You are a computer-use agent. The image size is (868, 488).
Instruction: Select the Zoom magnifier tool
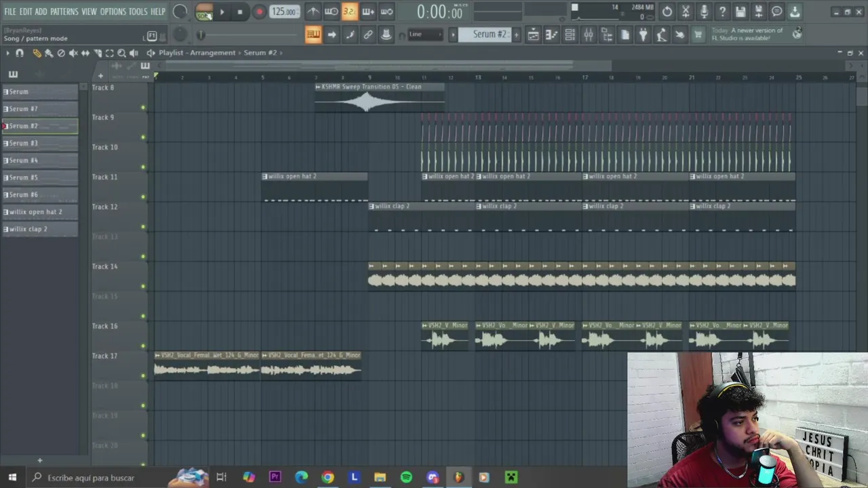click(x=122, y=53)
